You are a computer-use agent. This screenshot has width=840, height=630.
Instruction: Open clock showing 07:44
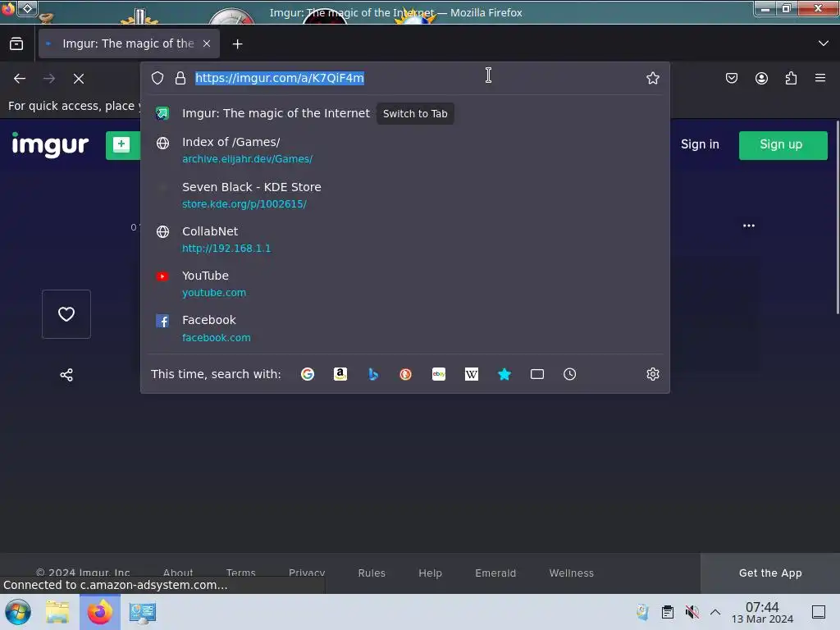click(x=762, y=612)
